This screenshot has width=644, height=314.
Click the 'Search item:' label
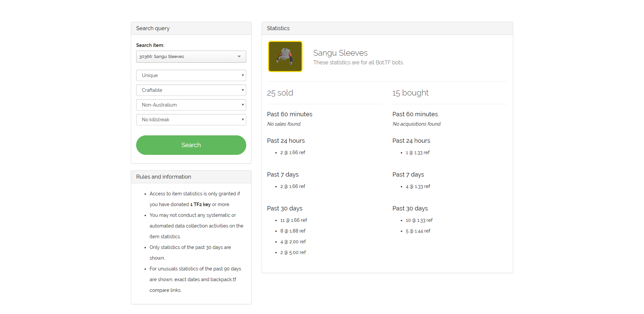coord(150,45)
